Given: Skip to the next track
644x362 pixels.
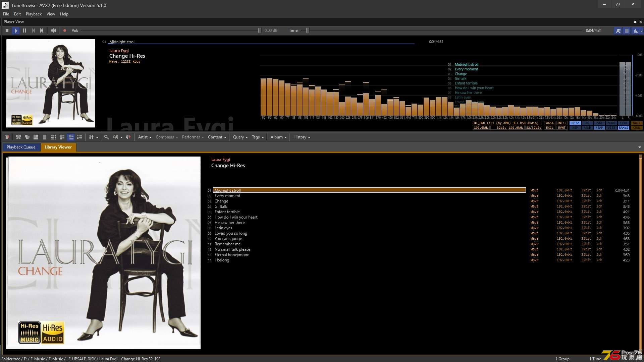Looking at the screenshot, I should click(42, 31).
